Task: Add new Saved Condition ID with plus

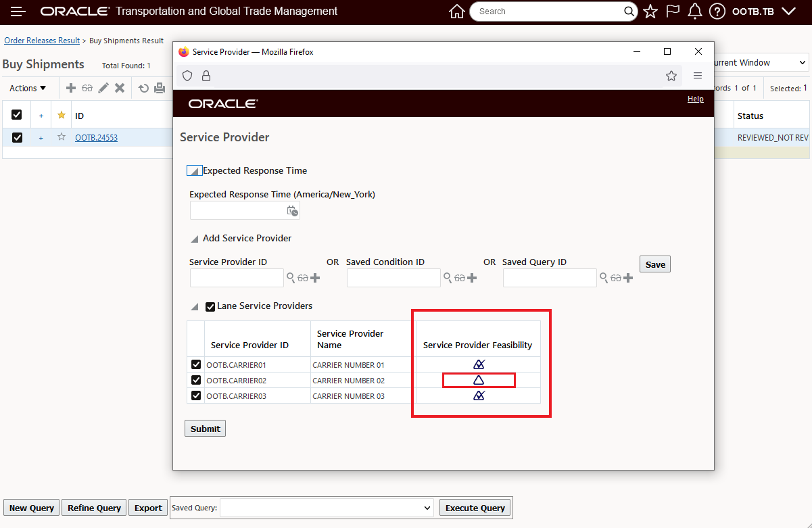Action: [x=472, y=278]
